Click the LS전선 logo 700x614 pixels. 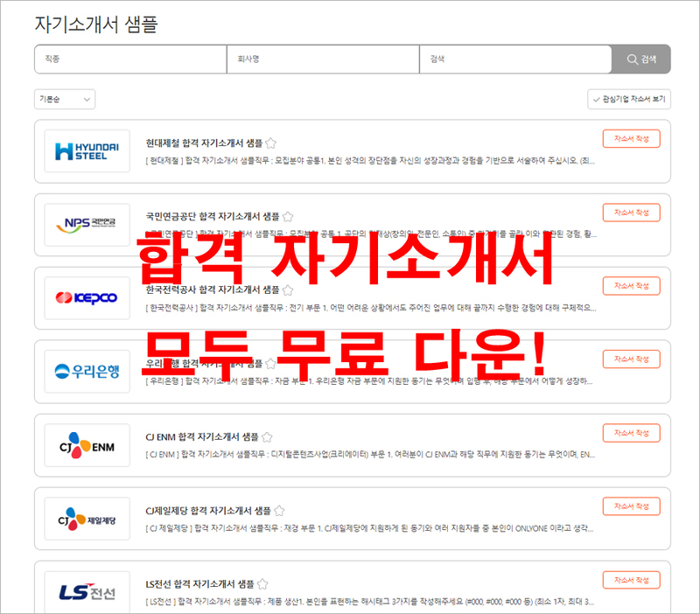(87, 591)
